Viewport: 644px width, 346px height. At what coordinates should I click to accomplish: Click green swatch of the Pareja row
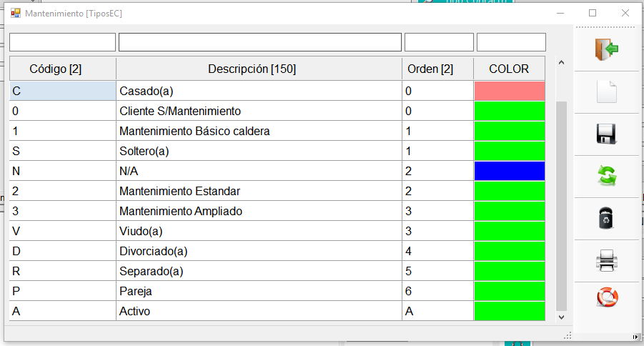(510, 291)
